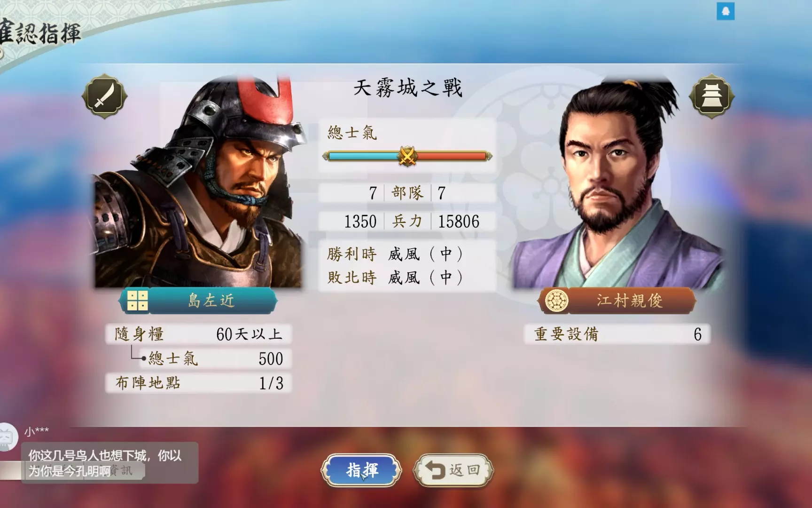Click the return arrow icon on 返回
Screen dimensions: 812x508
pyautogui.click(x=435, y=470)
